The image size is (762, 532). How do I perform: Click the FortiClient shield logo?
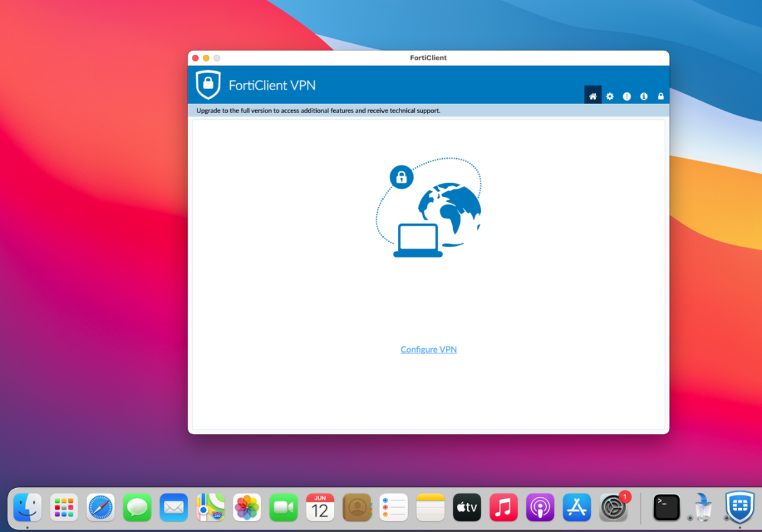pyautogui.click(x=208, y=85)
